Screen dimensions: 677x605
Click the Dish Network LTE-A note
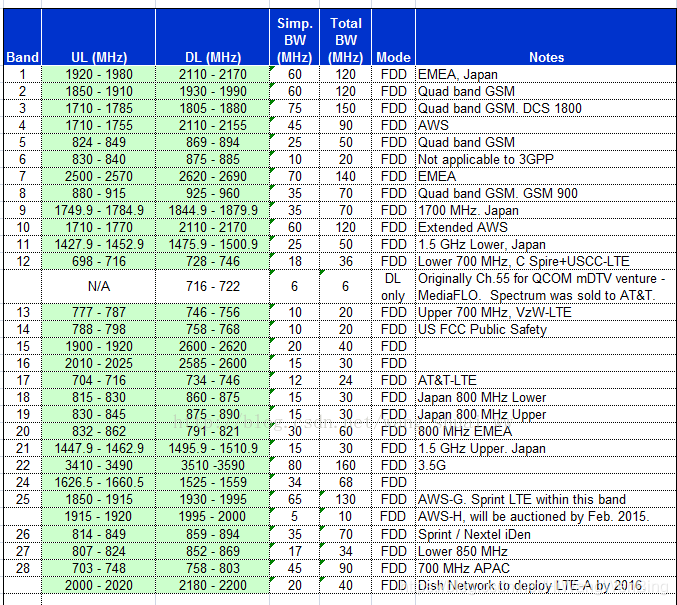tap(546, 585)
